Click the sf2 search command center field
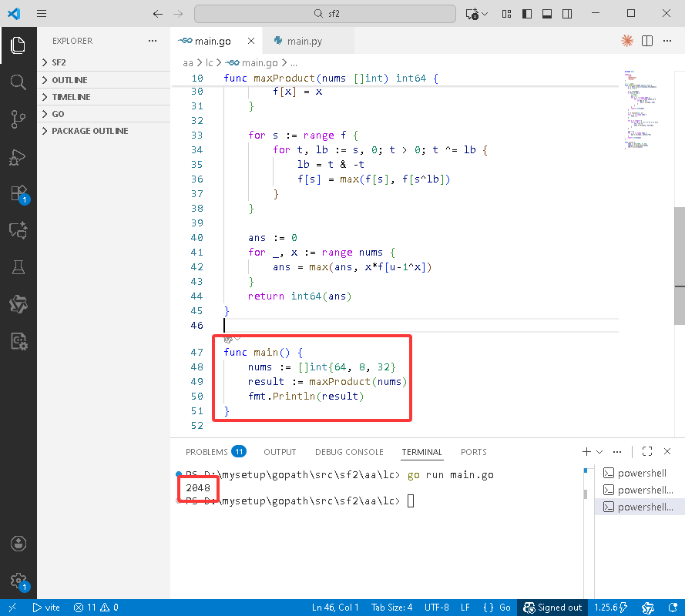This screenshot has height=616, width=685. 325,14
